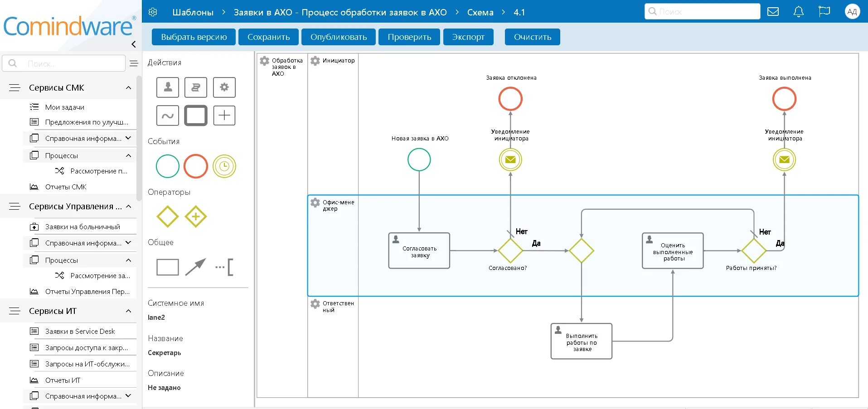Expand Справочная информация under Сервисы СМК

pos(128,138)
